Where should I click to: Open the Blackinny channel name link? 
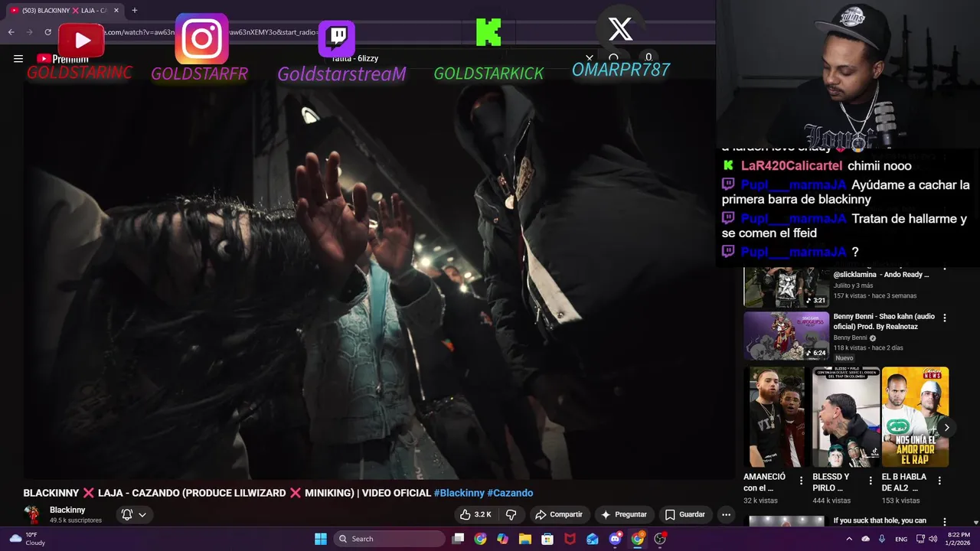pos(67,510)
